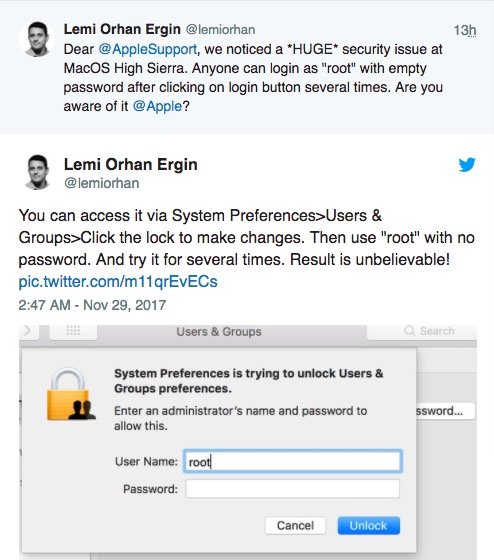494x560 pixels.
Task: Click the grid show-all icon in the toolbar
Action: [73, 330]
